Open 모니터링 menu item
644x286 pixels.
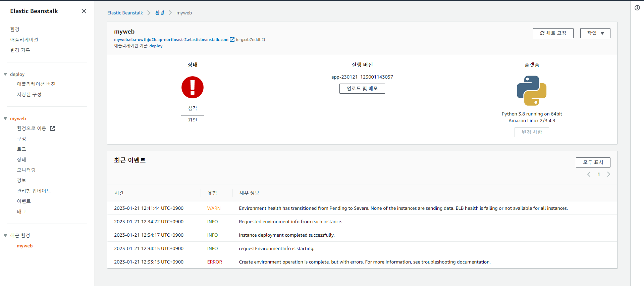point(26,170)
